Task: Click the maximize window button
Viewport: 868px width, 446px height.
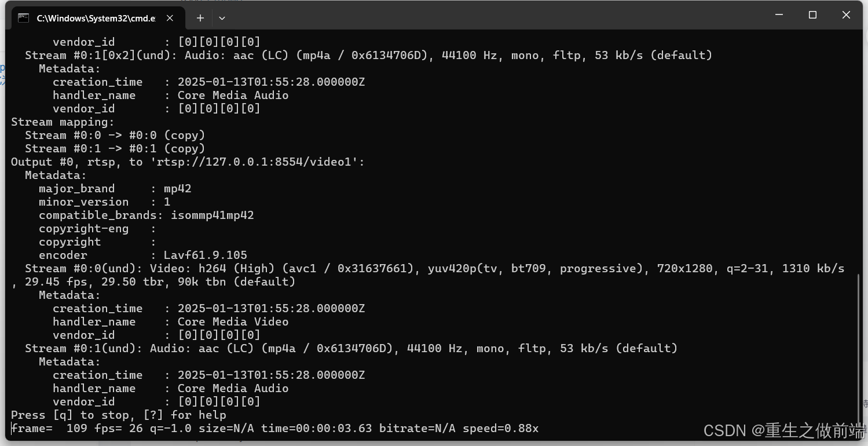Action: pyautogui.click(x=812, y=15)
